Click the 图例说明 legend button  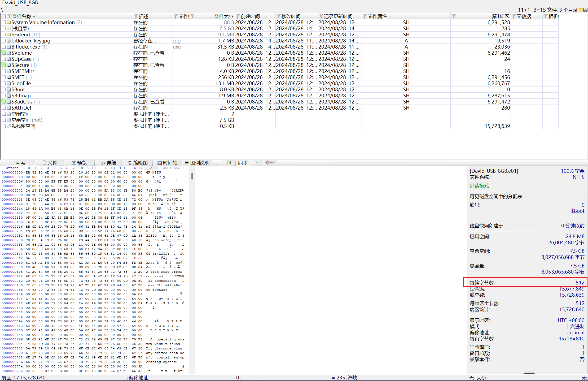197,163
